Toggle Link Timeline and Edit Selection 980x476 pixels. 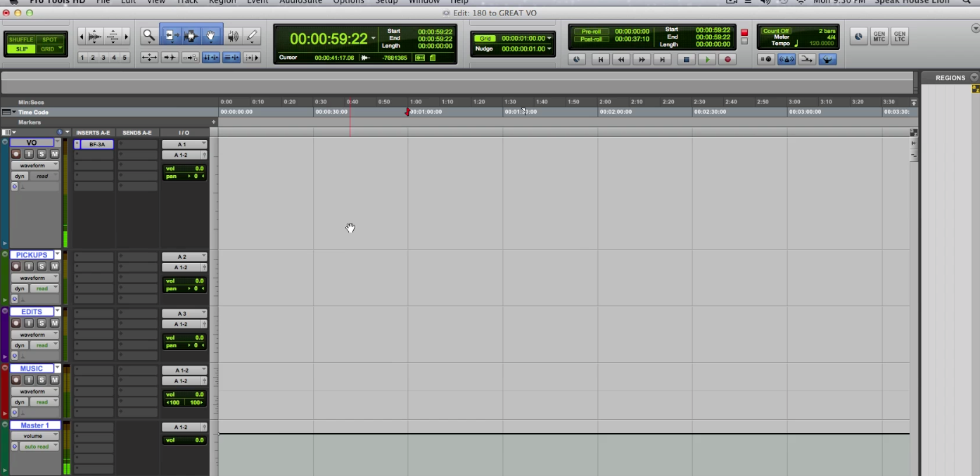(x=210, y=58)
